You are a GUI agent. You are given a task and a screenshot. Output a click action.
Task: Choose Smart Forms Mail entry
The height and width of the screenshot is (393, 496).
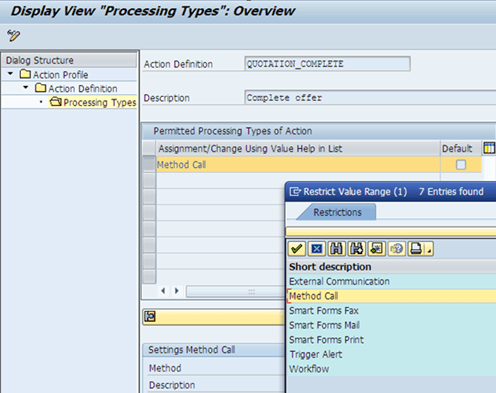coord(324,325)
